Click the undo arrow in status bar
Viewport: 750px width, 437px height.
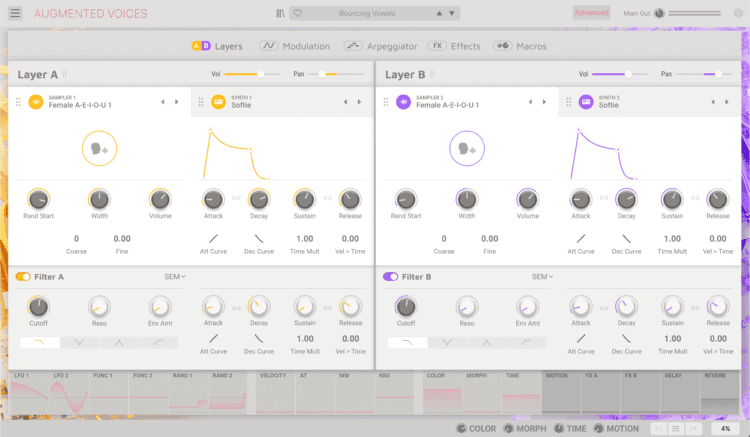[x=659, y=429]
